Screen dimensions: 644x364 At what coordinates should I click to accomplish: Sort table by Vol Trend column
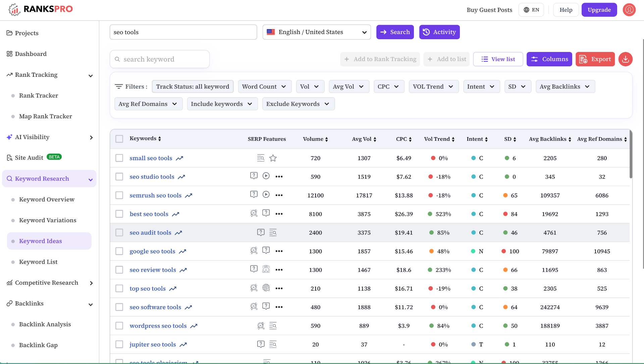[x=453, y=139]
